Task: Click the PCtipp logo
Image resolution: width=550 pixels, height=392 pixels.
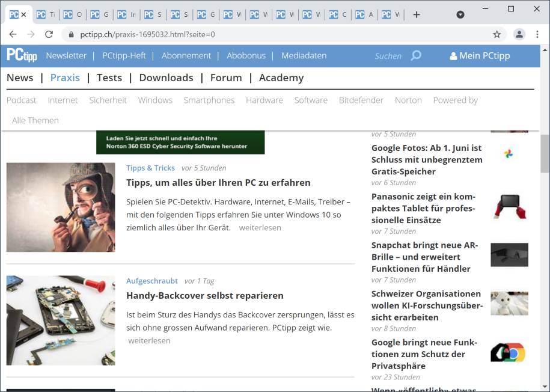Action: [x=22, y=55]
